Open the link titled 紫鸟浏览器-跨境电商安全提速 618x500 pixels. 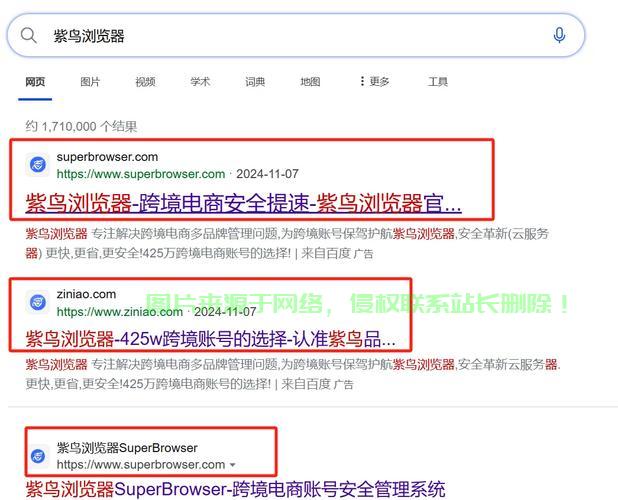click(x=243, y=203)
